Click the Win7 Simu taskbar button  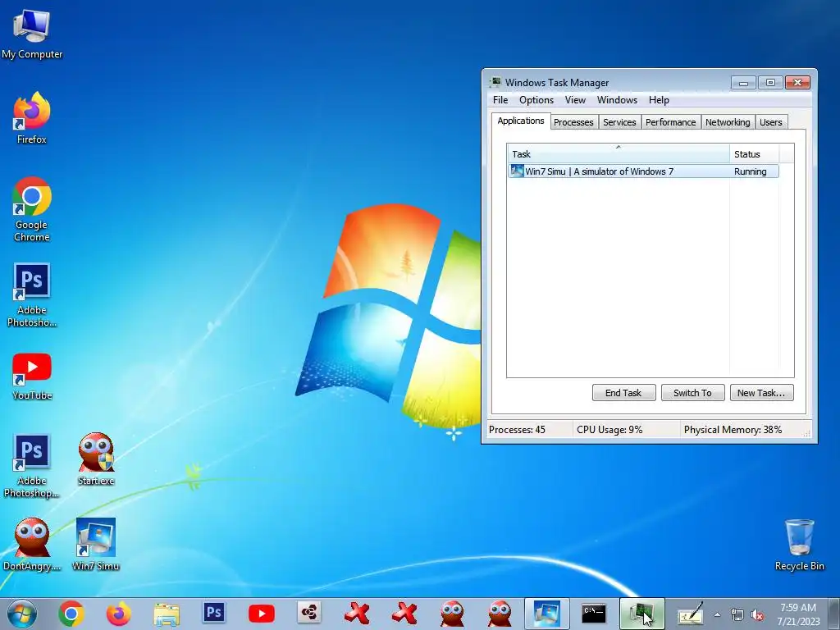546,614
